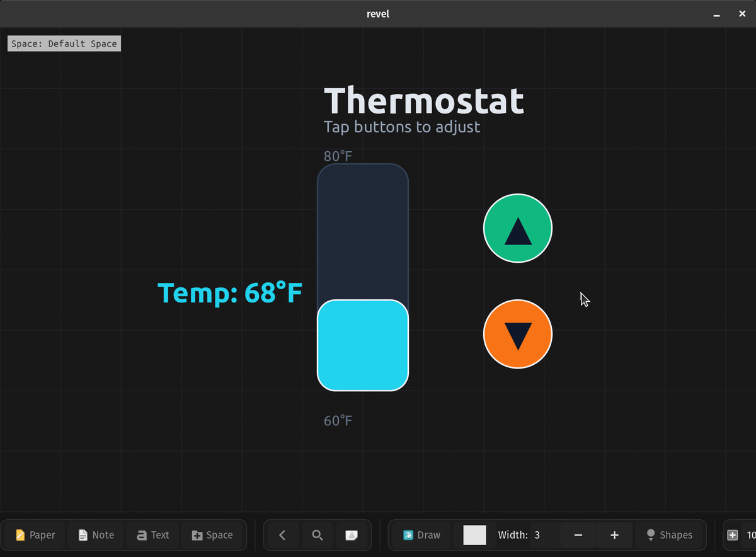Go back with the left chevron
This screenshot has width=756, height=557.
click(282, 535)
